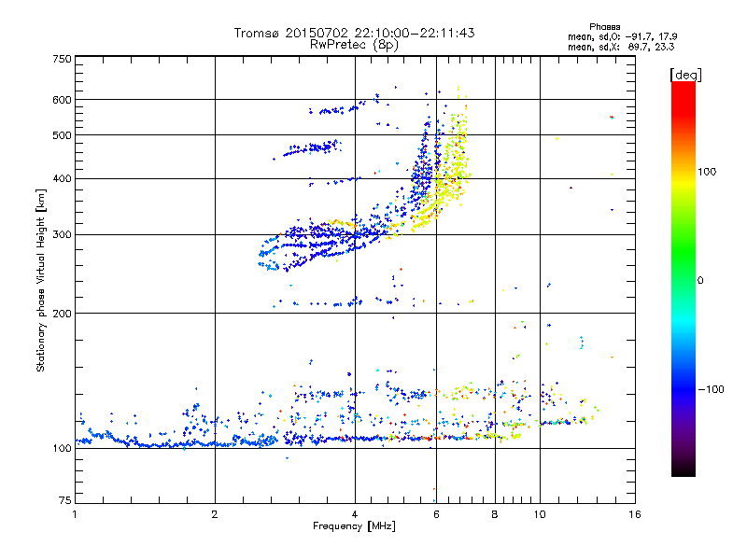Click the colorbar label '-100'
The height and width of the screenshot is (560, 747).
(711, 389)
